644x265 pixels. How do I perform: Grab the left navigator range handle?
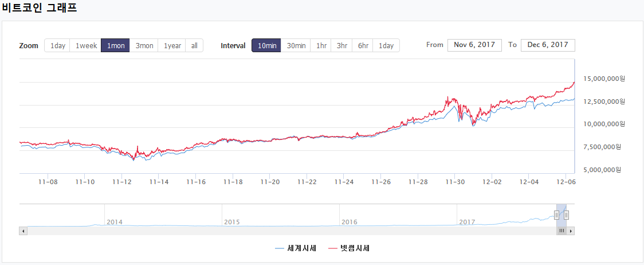[556, 215]
